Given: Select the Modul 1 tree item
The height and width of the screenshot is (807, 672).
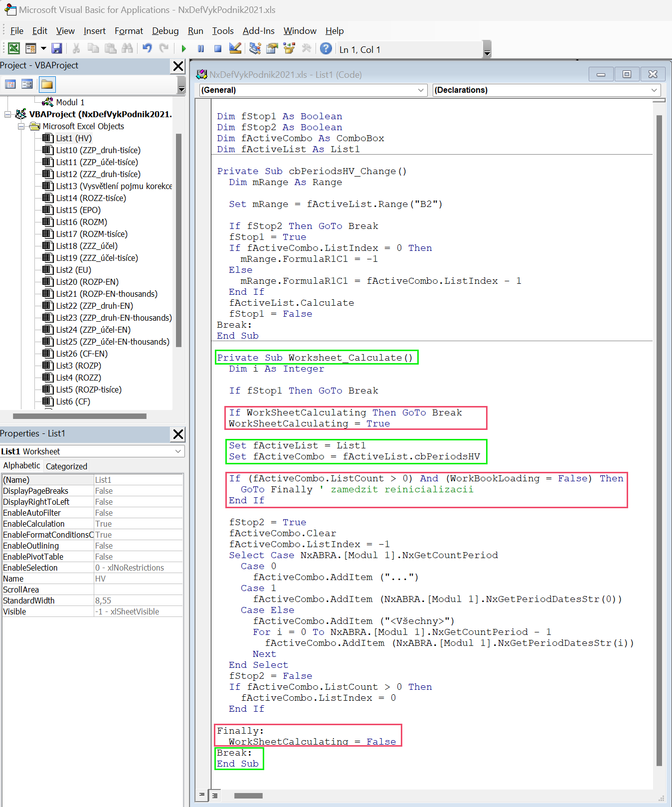Looking at the screenshot, I should 70,102.
